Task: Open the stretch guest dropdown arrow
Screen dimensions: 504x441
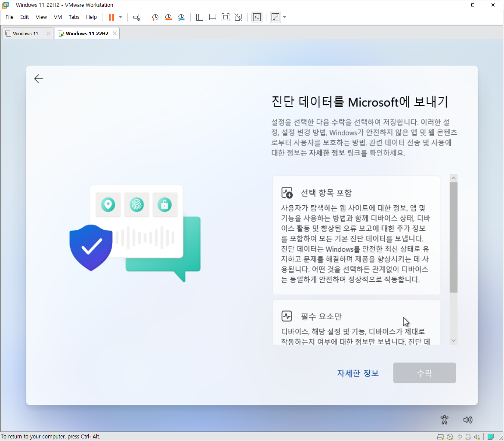Action: pyautogui.click(x=284, y=17)
